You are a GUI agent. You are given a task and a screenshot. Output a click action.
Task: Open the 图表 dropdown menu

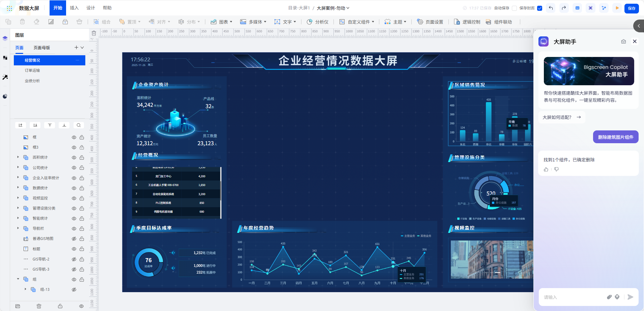tap(222, 22)
